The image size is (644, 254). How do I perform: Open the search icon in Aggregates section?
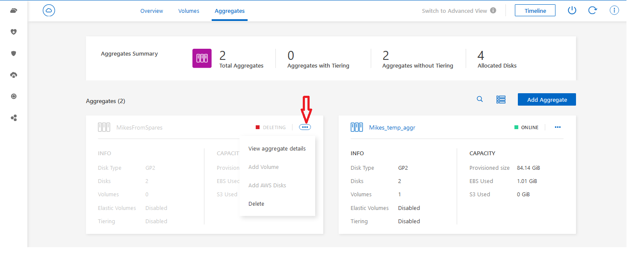479,99
